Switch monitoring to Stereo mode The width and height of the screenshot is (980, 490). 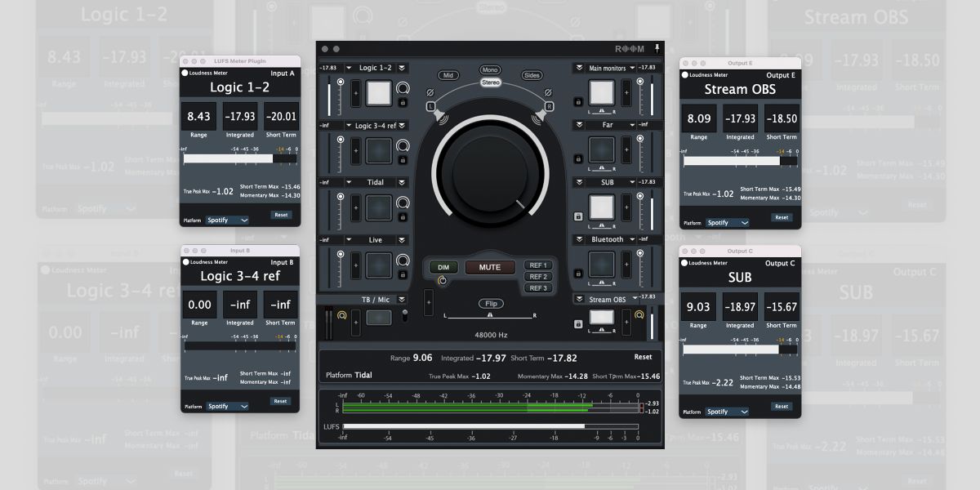(490, 82)
